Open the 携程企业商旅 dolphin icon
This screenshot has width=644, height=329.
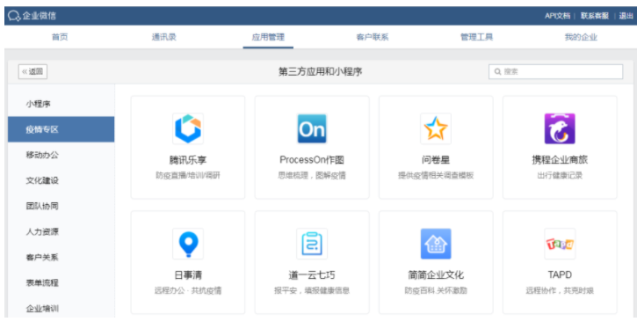(x=560, y=128)
